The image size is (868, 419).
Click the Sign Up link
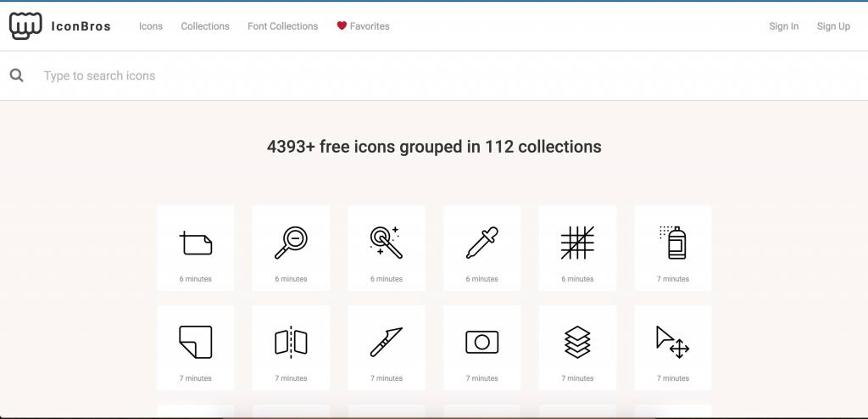833,26
